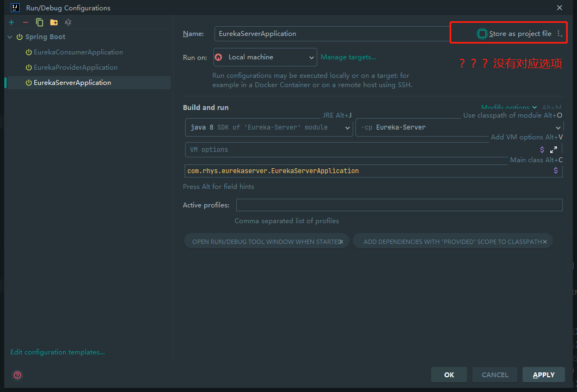The height and width of the screenshot is (392, 577).
Task: Enable Store as project file checkbox
Action: pyautogui.click(x=482, y=34)
